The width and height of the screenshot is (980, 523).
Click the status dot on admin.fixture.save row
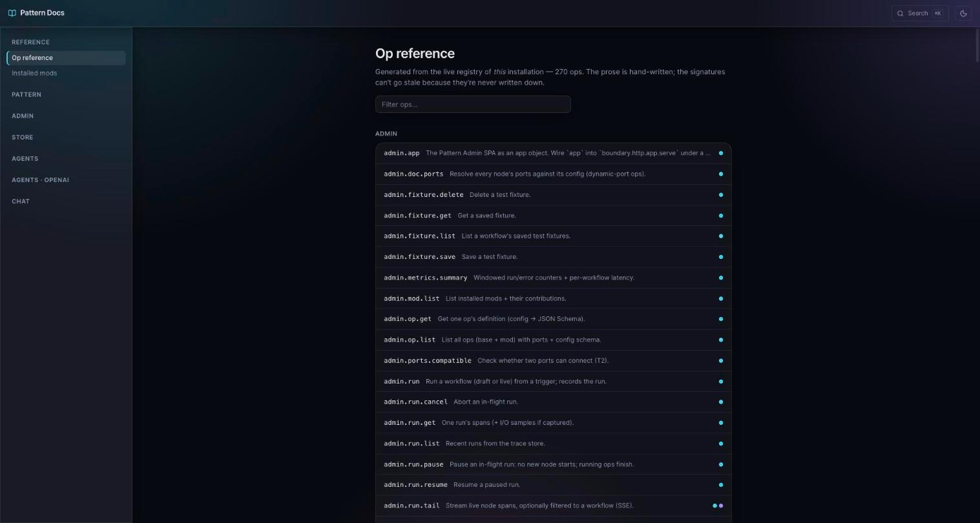[721, 257]
